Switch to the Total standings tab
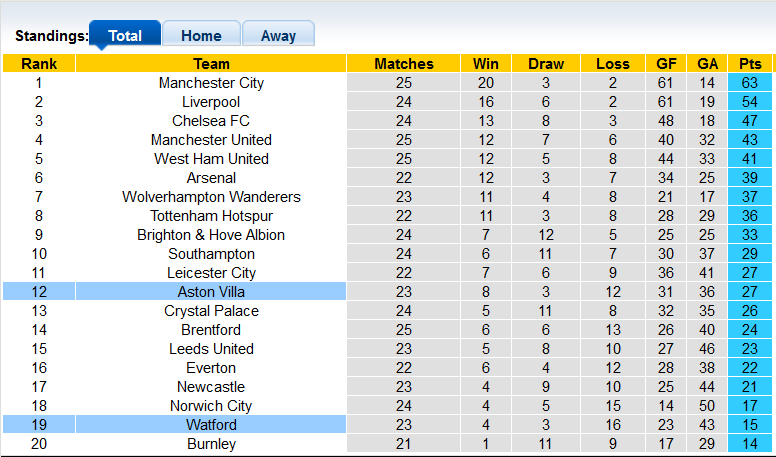Screen dimensions: 776x457 pos(125,35)
